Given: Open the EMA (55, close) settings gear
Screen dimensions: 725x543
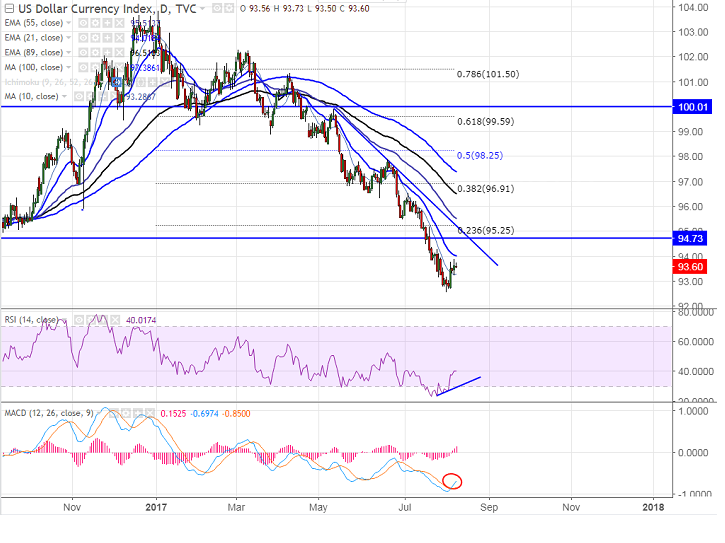Looking at the screenshot, I should (x=95, y=23).
